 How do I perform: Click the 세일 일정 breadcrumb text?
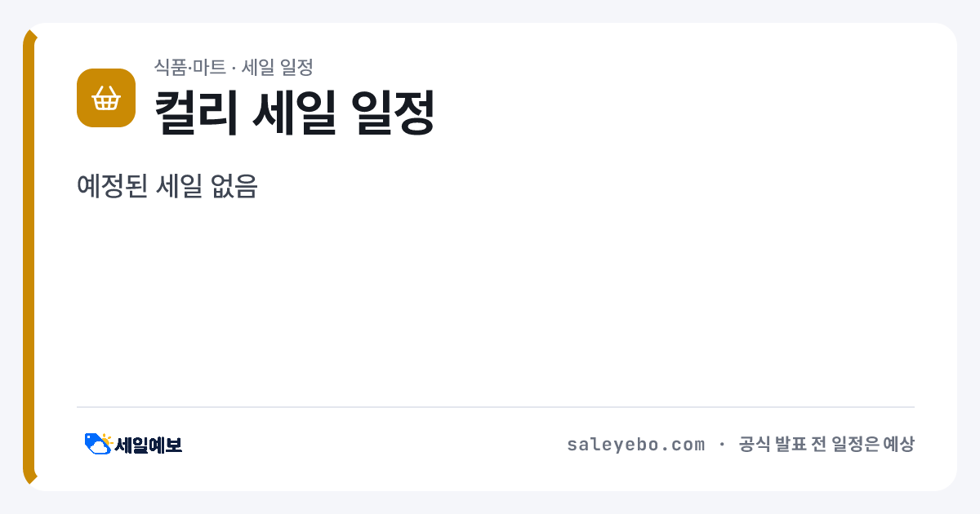click(x=278, y=67)
